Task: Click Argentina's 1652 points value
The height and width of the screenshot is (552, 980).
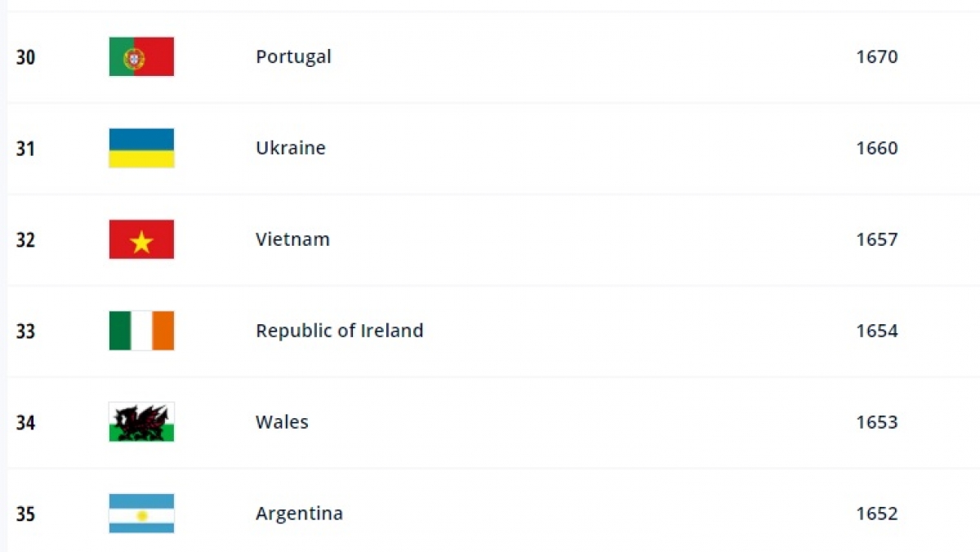Action: [x=876, y=514]
